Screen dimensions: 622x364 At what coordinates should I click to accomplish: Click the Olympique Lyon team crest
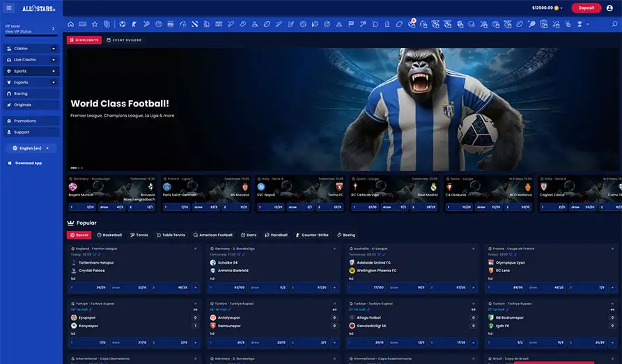tap(490, 262)
